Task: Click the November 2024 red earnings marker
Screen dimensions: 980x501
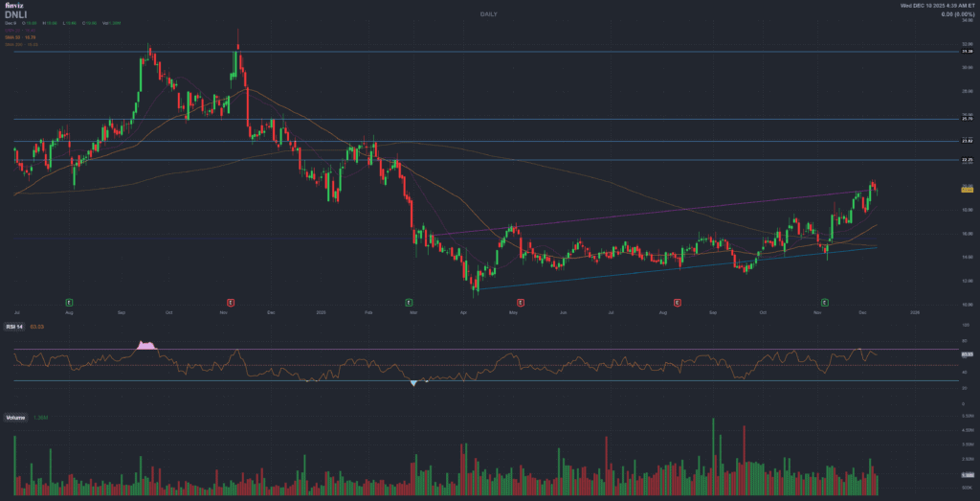Action: click(x=230, y=301)
